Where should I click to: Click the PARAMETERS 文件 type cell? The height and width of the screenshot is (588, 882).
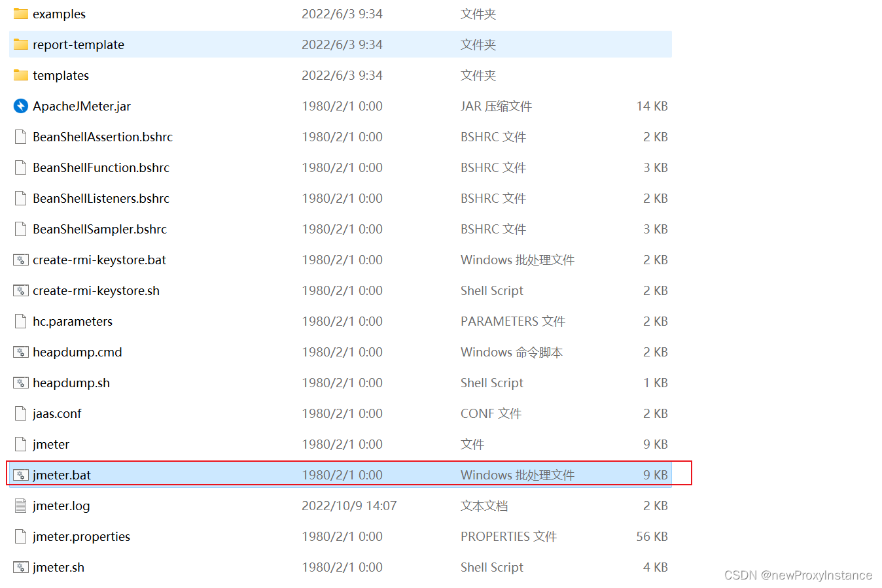[513, 321]
